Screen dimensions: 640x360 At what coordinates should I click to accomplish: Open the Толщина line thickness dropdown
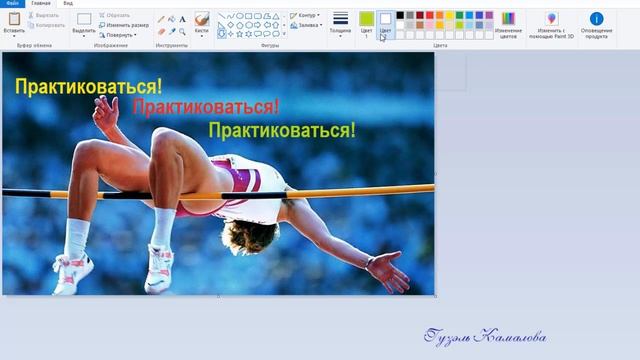340,24
